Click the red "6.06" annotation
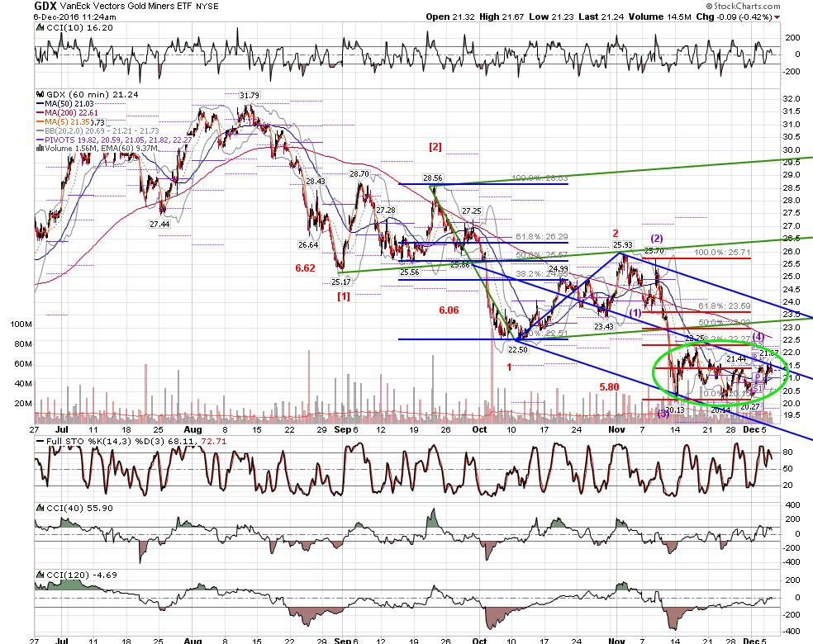 [x=449, y=310]
